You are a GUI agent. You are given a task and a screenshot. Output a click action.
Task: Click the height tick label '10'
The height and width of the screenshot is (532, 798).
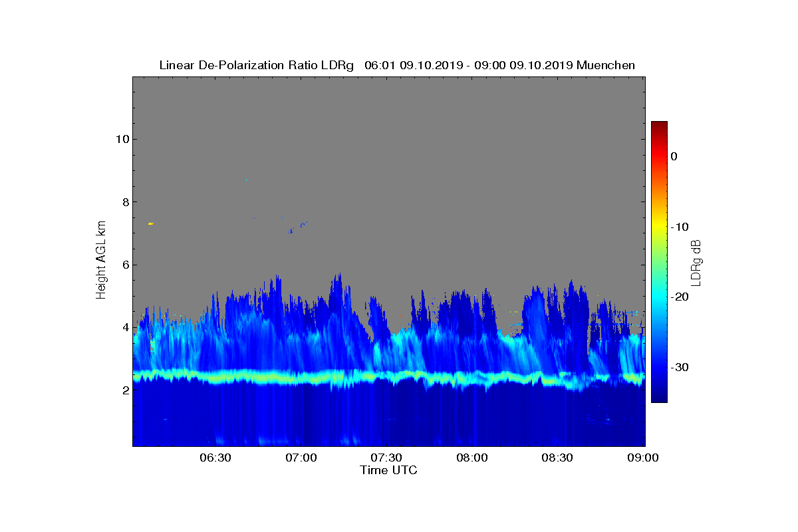pos(122,139)
